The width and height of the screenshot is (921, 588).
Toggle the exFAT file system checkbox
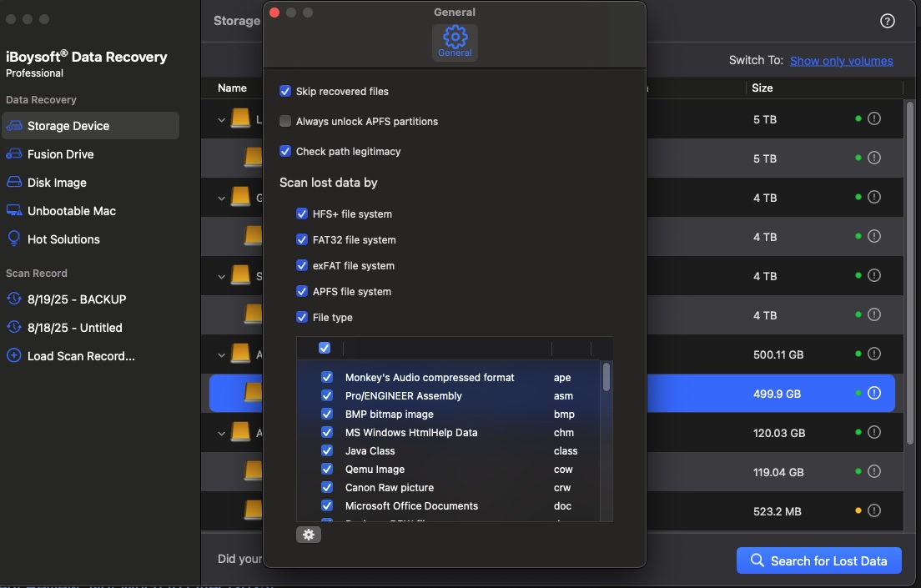(x=302, y=265)
